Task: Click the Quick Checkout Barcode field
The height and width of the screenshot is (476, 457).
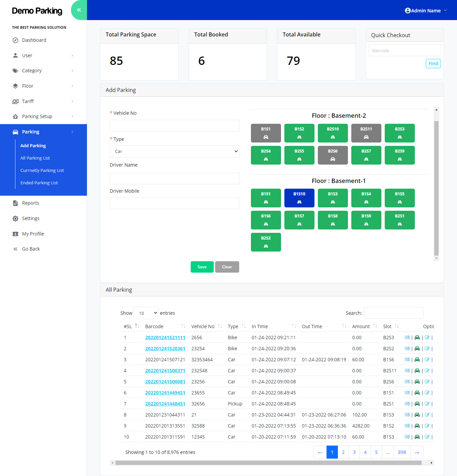Action: [404, 51]
